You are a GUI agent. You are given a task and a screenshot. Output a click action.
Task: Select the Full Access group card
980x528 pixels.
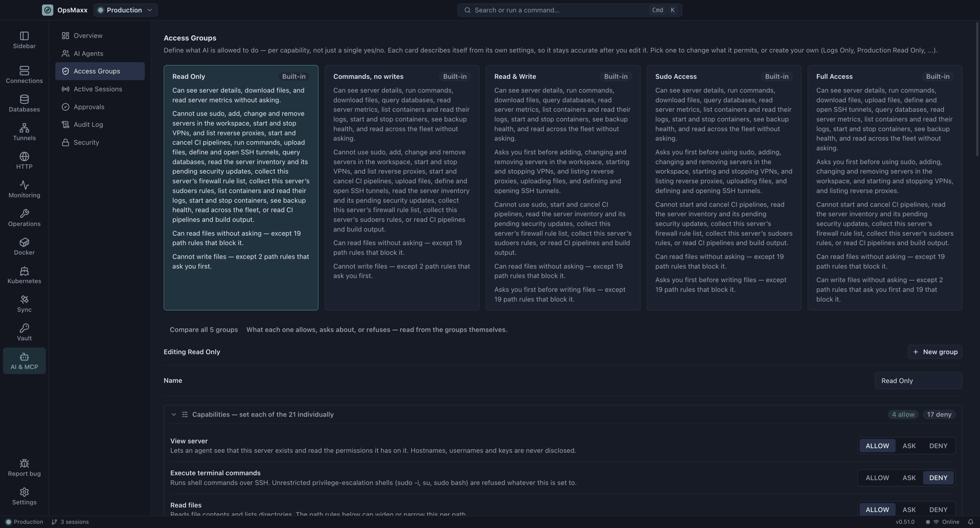point(885,188)
